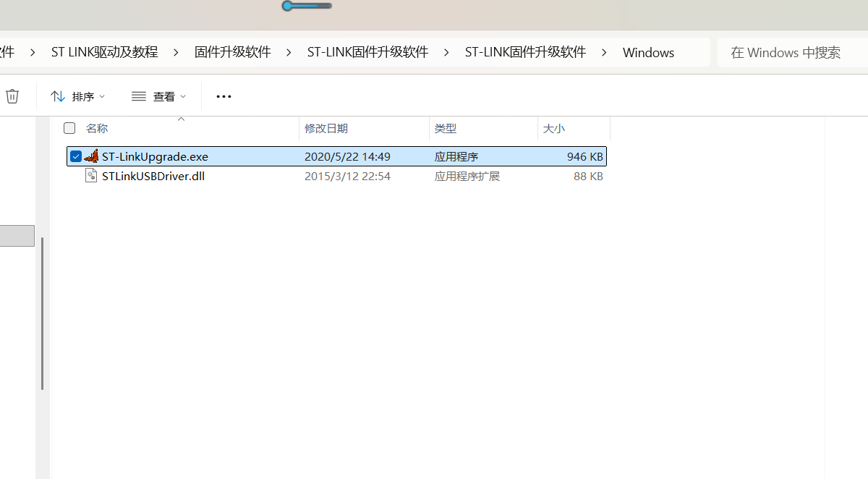Click the 88 KB size cell

[588, 176]
